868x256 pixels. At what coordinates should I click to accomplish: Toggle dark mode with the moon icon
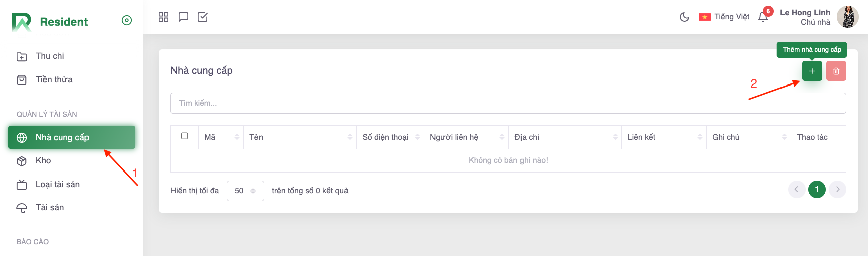(684, 17)
